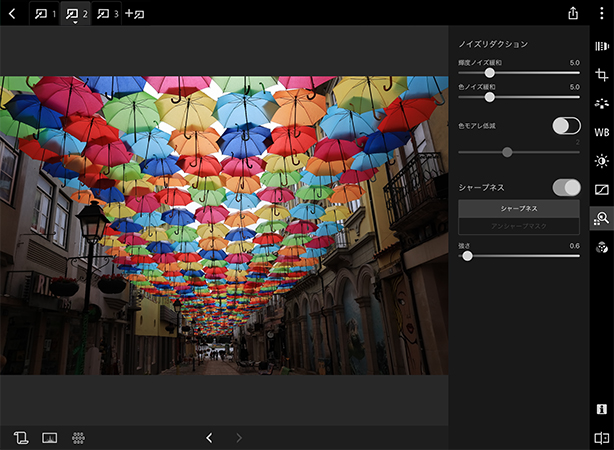Open the three-dot more options menu

(601, 13)
